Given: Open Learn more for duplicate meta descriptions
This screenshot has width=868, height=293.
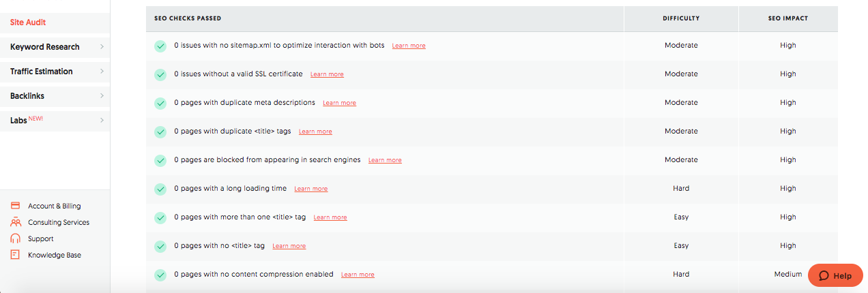Looking at the screenshot, I should (x=339, y=103).
